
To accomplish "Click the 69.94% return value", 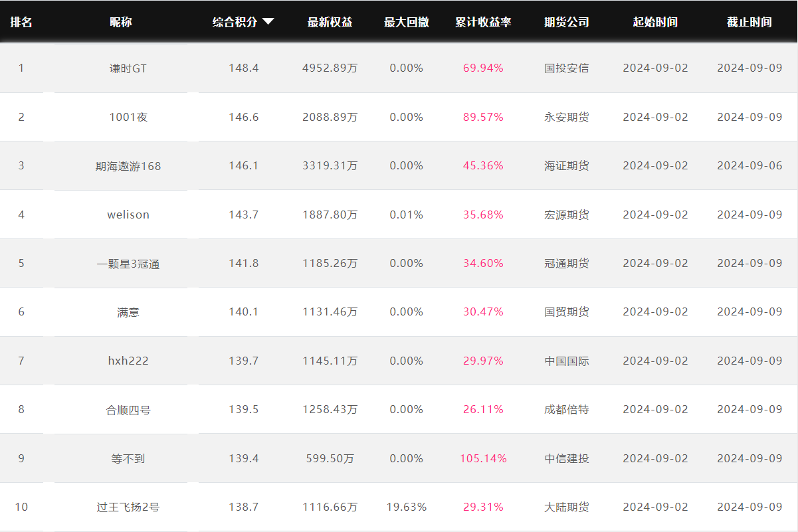I will coord(483,68).
